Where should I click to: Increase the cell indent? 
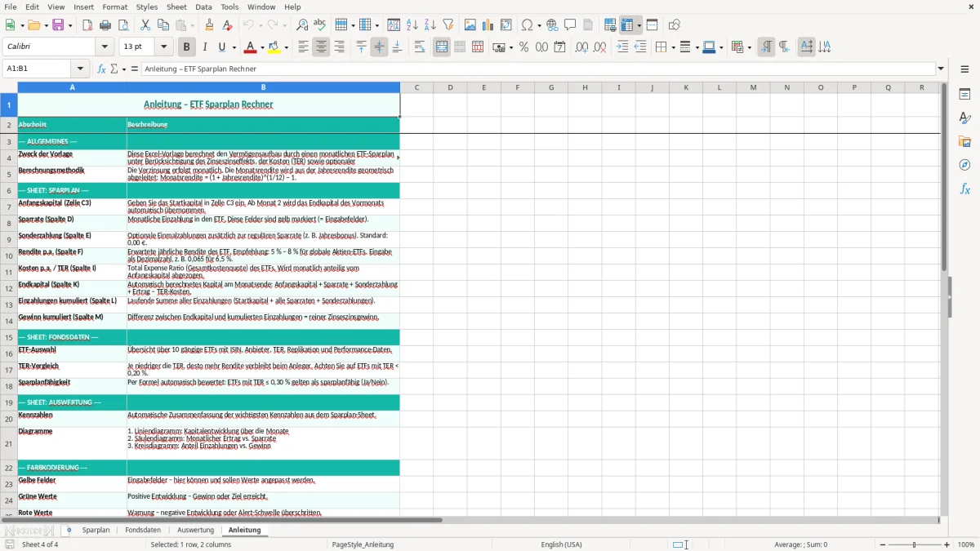pos(622,47)
